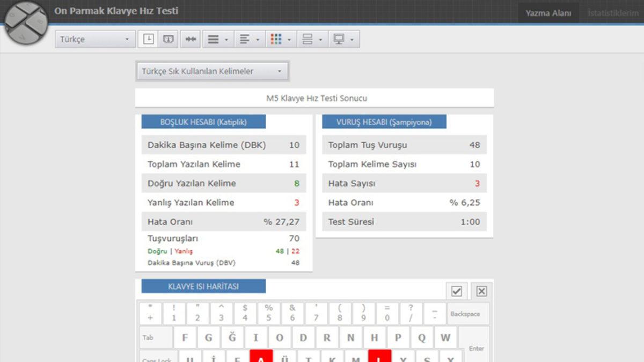Switch to the Yazma Alanı tab
The image size is (644, 362).
tap(548, 13)
